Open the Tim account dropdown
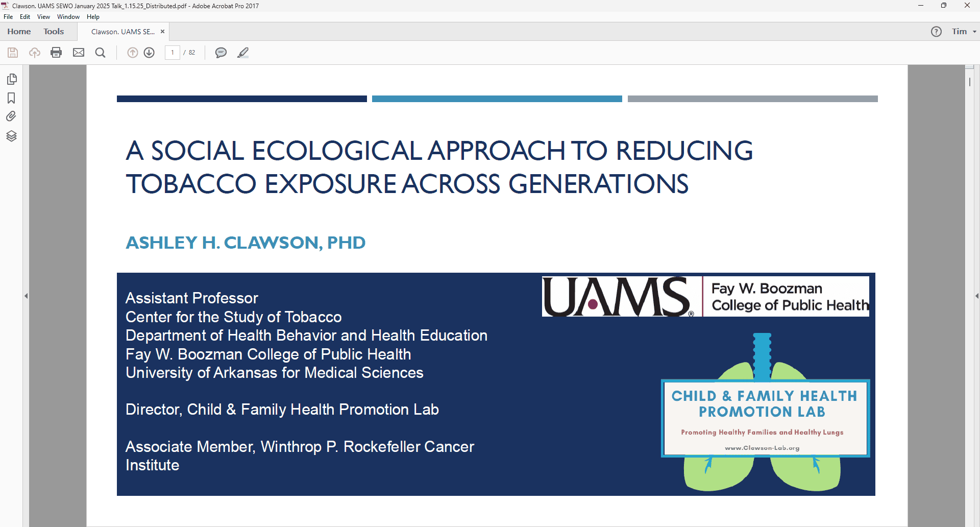The width and height of the screenshot is (980, 527). click(x=964, y=32)
